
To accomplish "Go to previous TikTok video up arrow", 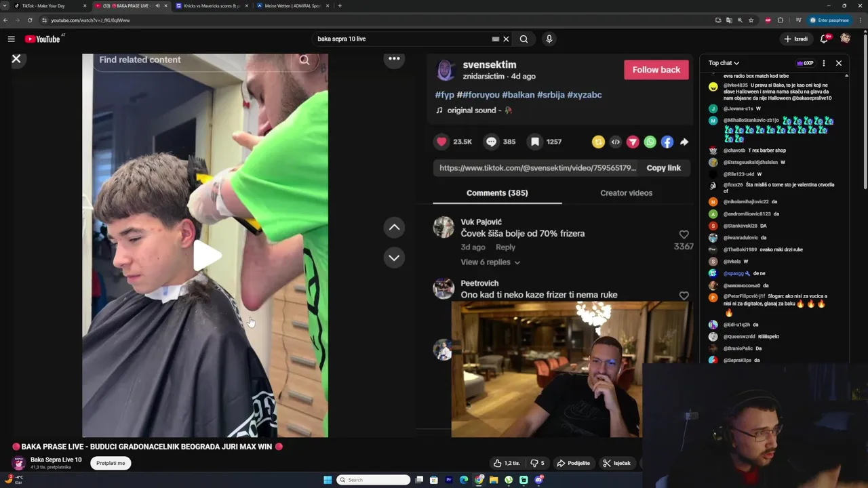I will point(394,228).
